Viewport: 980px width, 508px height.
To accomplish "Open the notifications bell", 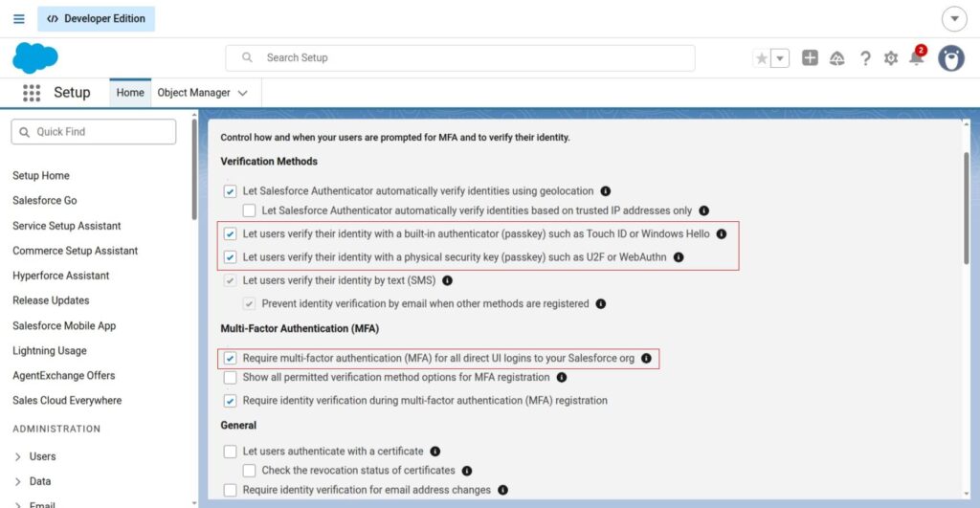I will click(x=917, y=56).
